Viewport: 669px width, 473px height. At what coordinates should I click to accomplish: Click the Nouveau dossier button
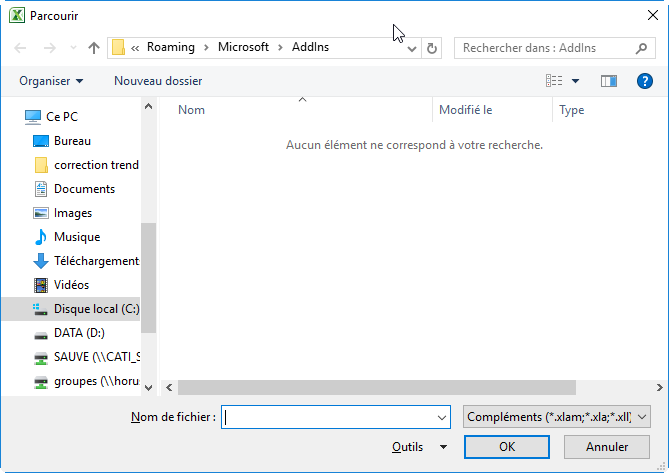(x=158, y=81)
